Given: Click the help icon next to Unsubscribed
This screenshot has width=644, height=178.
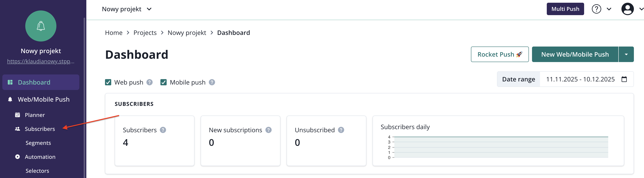Looking at the screenshot, I should pos(341,130).
